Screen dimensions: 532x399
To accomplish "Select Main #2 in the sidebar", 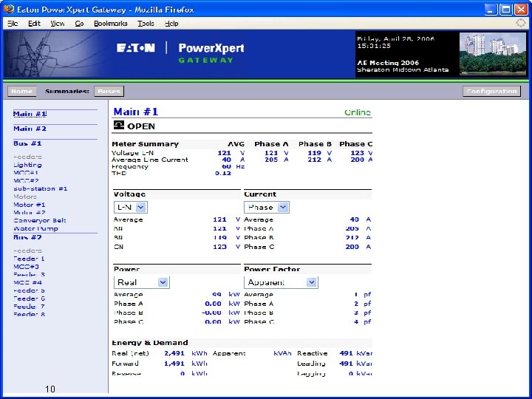I will (x=30, y=129).
